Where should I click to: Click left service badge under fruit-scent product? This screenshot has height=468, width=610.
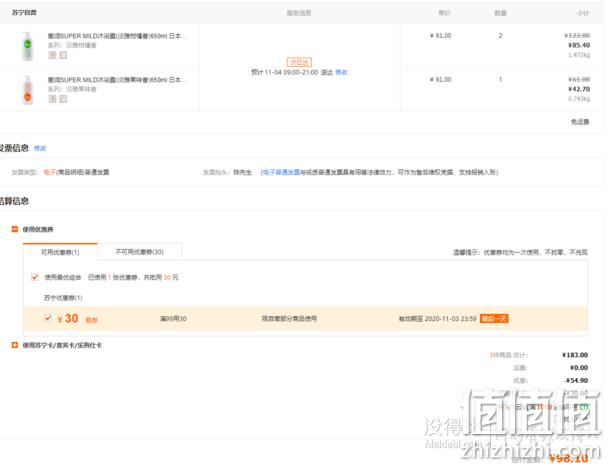(53, 99)
